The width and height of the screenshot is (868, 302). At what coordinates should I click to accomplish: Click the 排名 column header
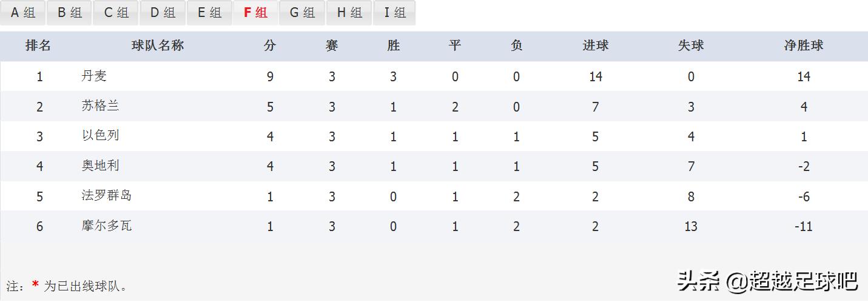38,45
